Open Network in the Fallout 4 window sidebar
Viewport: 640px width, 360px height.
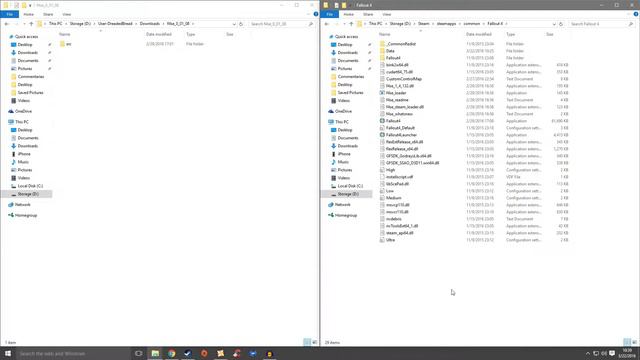pyautogui.click(x=342, y=205)
